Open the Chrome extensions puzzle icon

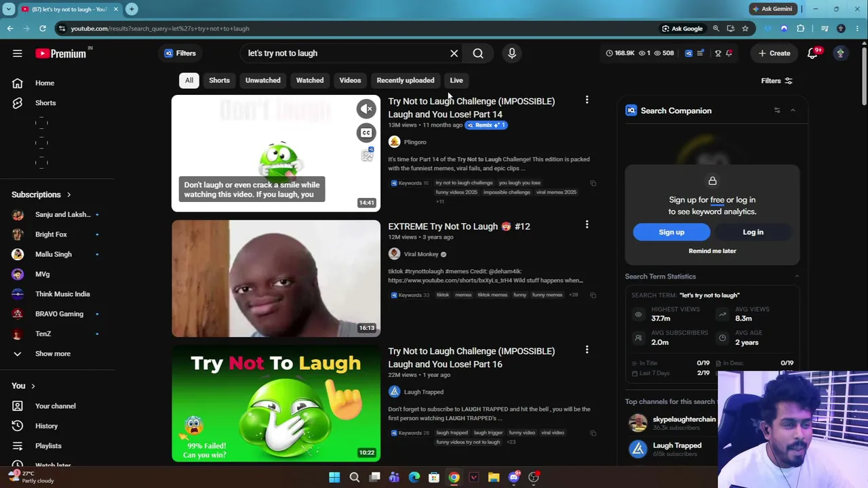(x=801, y=28)
